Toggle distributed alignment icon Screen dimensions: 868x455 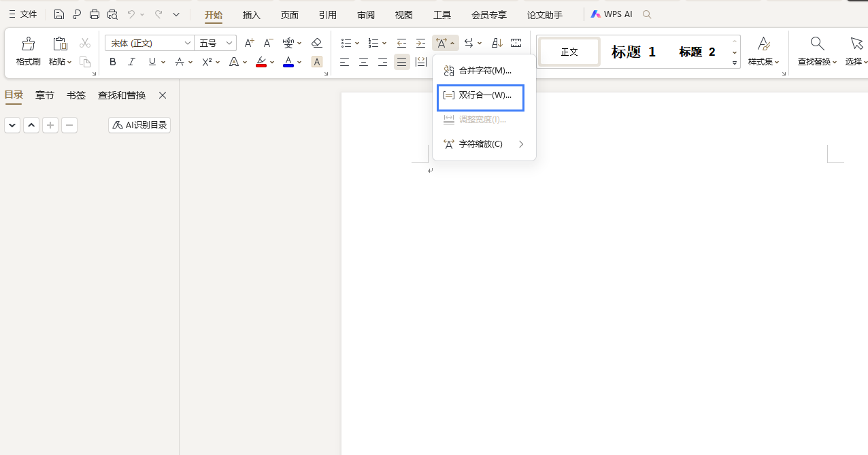point(421,62)
